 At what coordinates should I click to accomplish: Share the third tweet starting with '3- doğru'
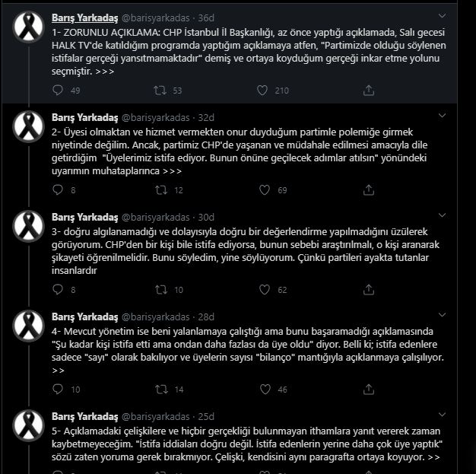pos(369,289)
